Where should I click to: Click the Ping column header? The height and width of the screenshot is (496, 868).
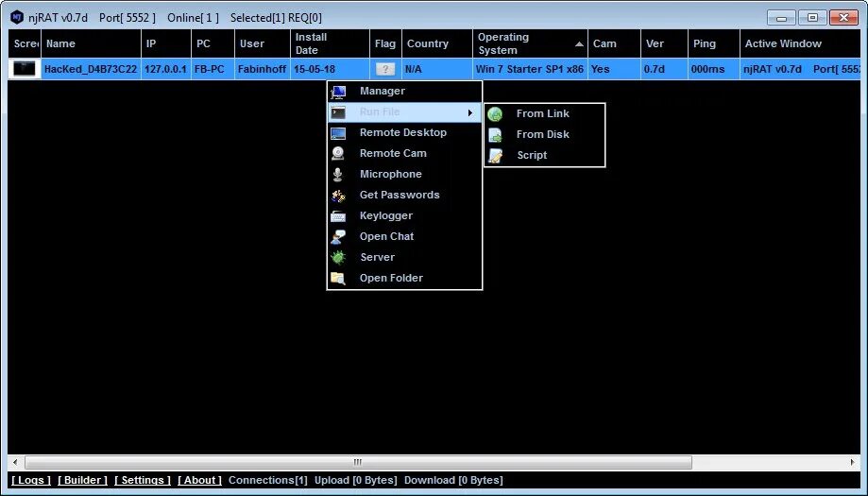point(714,43)
